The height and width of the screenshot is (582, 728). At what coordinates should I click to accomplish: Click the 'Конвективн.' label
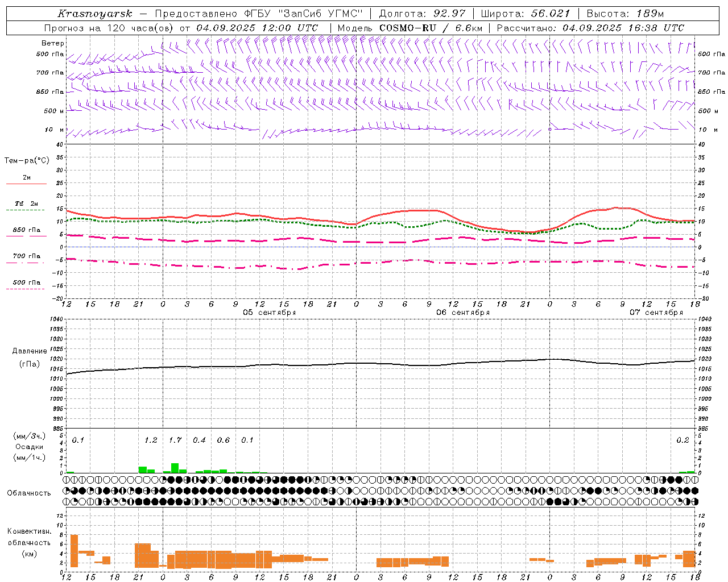pyautogui.click(x=29, y=531)
